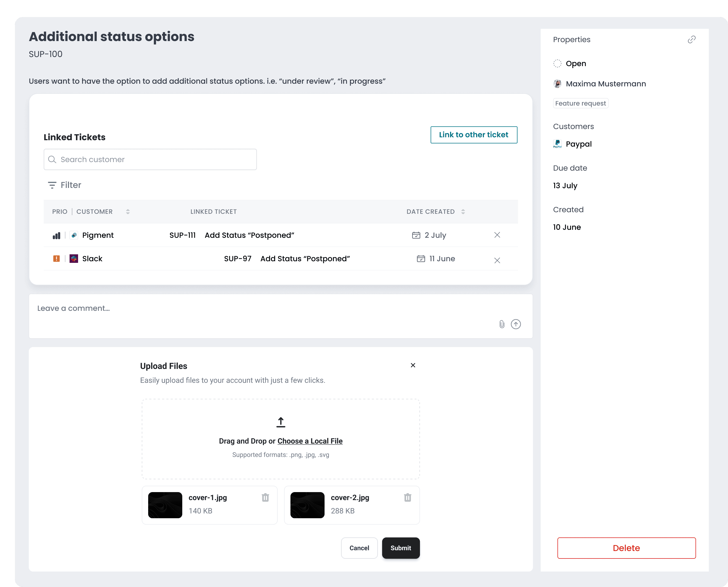Viewport: 728px width, 587px height.
Task: Open the Filter options
Action: coord(64,185)
